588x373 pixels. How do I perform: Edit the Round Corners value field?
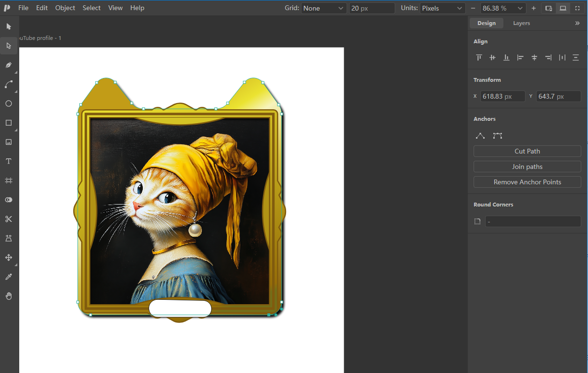tap(533, 221)
